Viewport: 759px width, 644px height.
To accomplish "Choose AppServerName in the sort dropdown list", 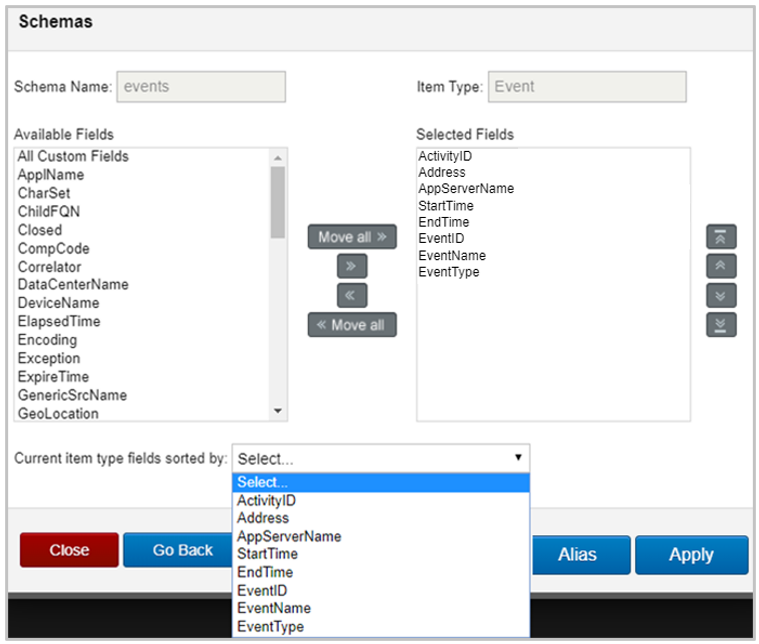I will pos(381,537).
